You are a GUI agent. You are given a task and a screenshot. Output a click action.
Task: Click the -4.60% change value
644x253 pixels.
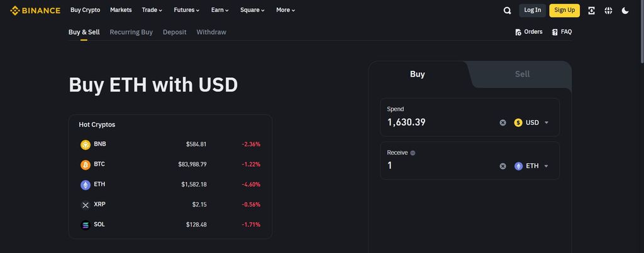click(251, 185)
